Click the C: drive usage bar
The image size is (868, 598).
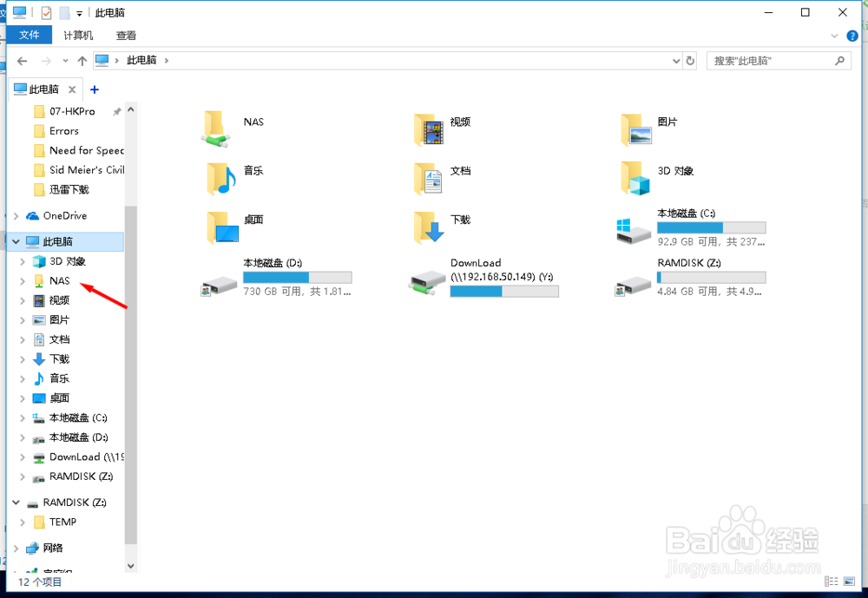pyautogui.click(x=712, y=227)
